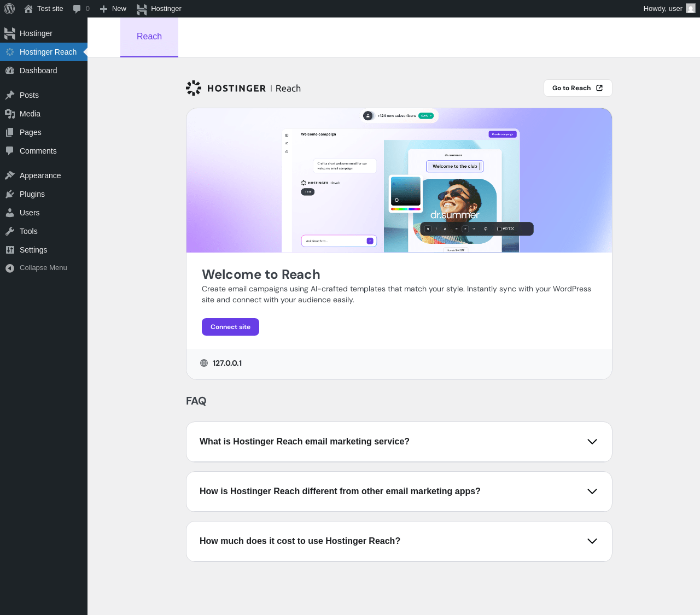
Task: Click the Media icon in sidebar
Action: coord(10,114)
